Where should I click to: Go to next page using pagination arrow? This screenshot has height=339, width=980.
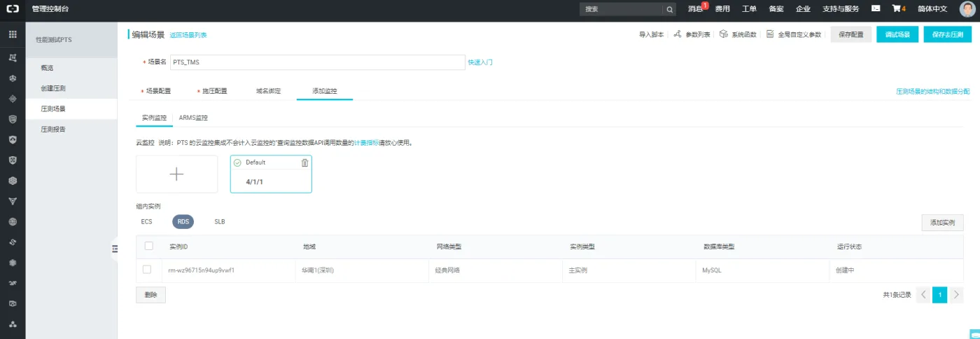point(956,295)
